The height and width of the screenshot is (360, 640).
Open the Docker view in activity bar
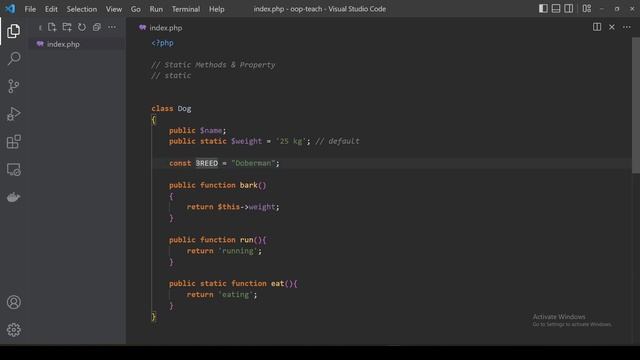(x=13, y=197)
